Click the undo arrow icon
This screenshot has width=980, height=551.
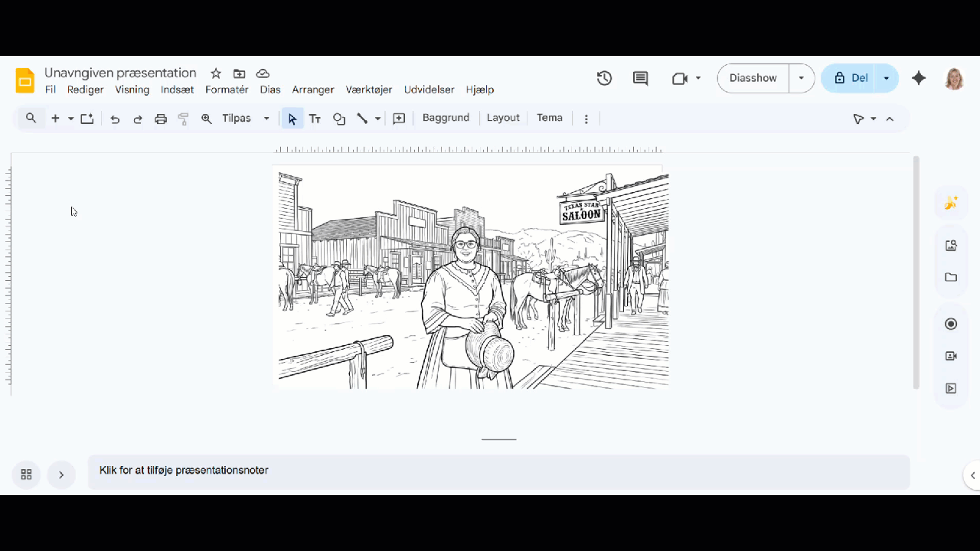point(115,119)
